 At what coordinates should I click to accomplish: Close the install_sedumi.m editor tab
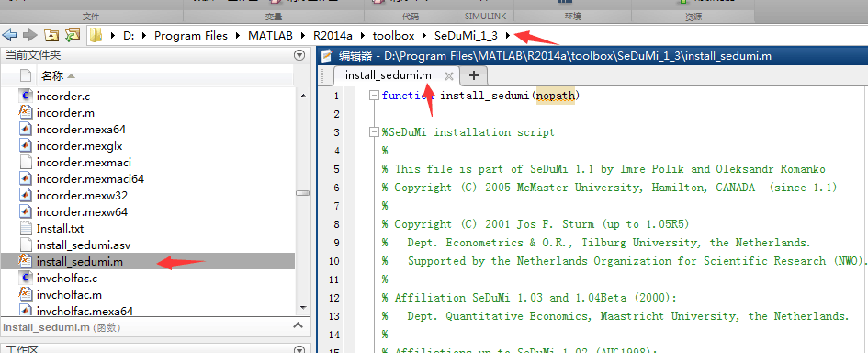coord(449,76)
